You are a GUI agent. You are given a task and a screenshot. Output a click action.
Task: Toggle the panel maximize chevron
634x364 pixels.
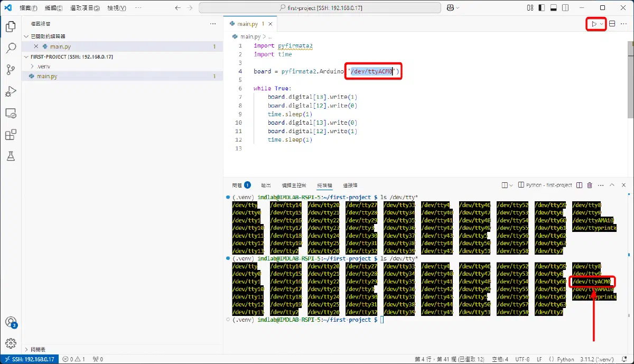pos(613,185)
